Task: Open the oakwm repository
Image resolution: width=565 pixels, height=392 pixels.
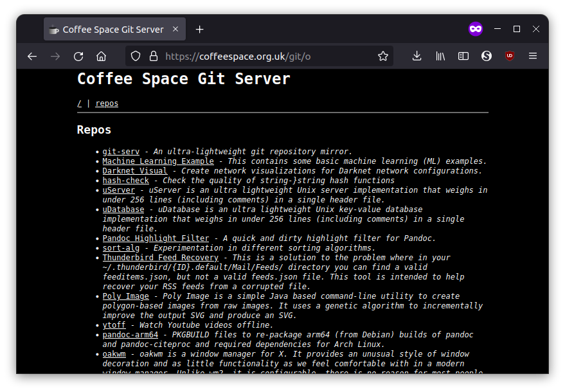Action: (x=114, y=354)
